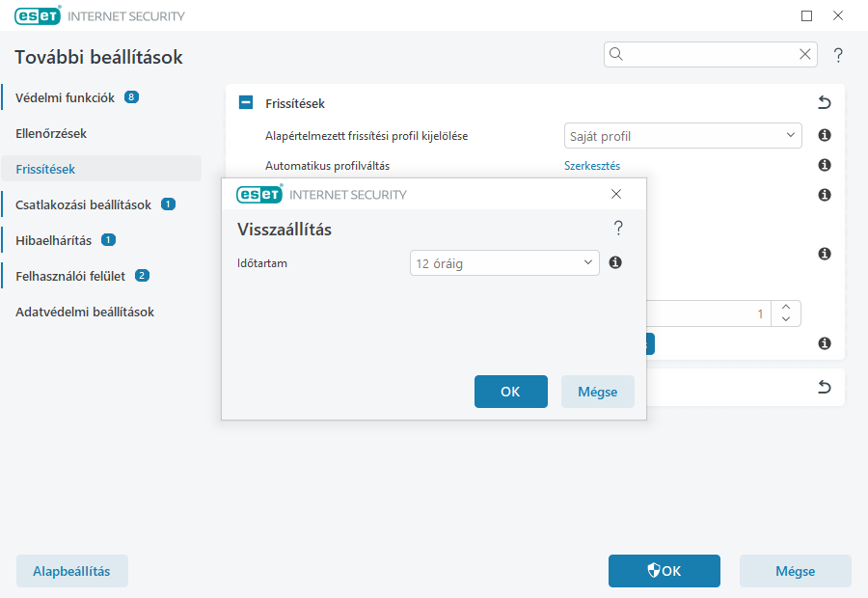Screen dimensions: 868x598
Task: Open Ellenőrzések settings category
Action: pyautogui.click(x=51, y=133)
